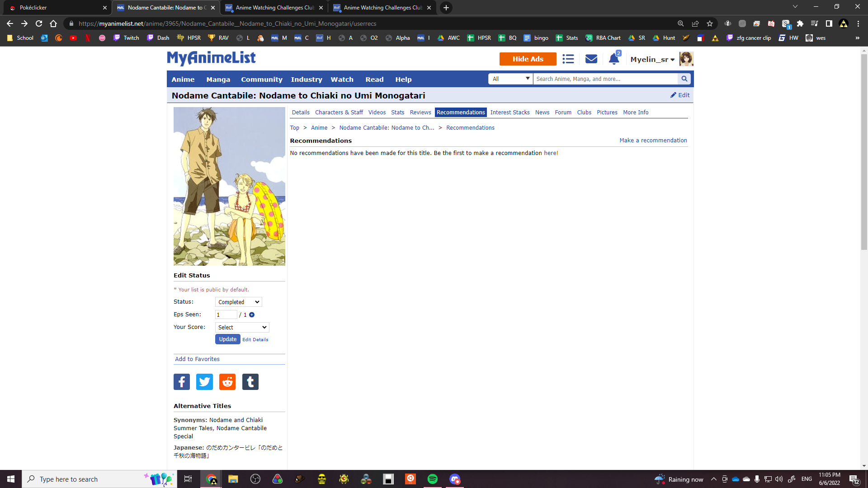Click the Update button

227,339
